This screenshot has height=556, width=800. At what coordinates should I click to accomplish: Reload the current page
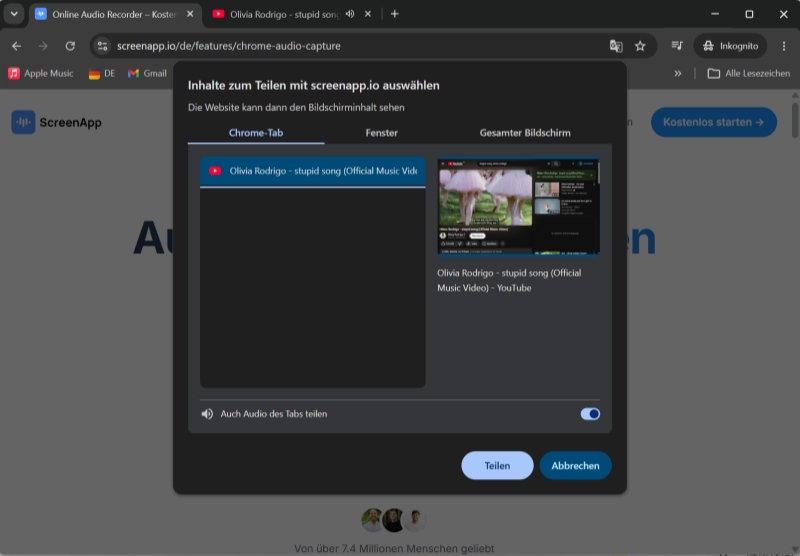tap(70, 46)
